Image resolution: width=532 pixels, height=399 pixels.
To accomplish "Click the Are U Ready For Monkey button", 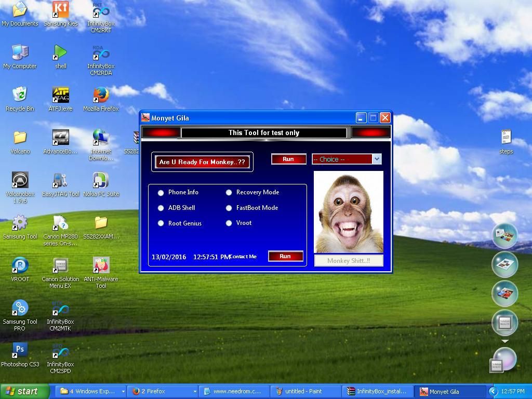I will (x=202, y=162).
